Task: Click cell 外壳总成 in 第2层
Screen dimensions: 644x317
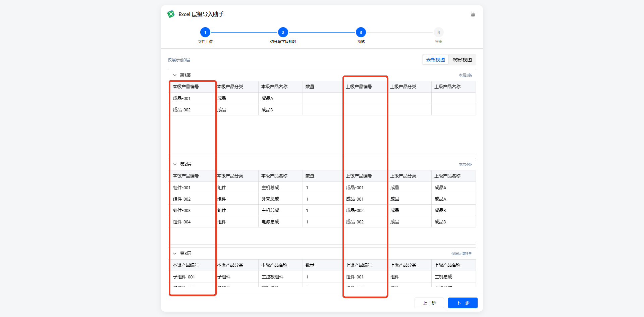Action: 270,199
